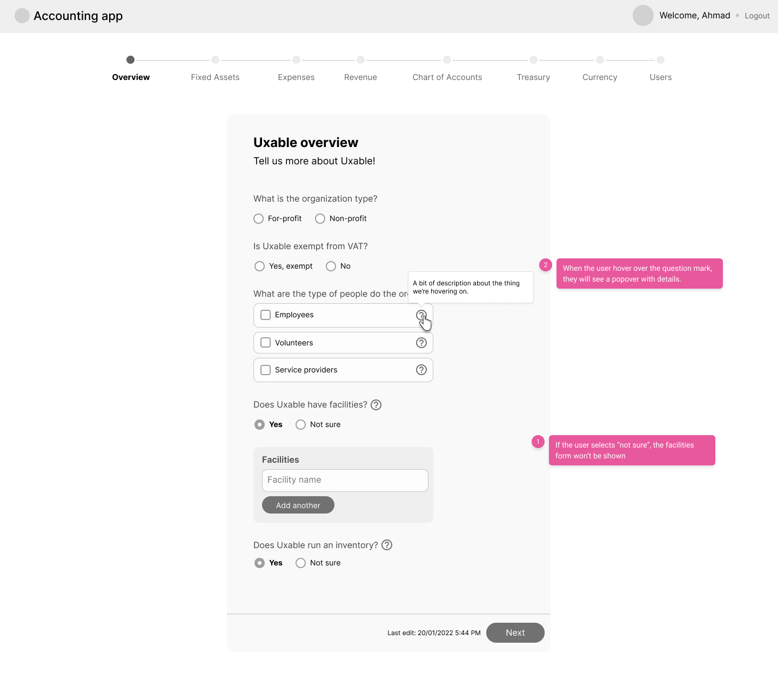Click the Facility name input field
778x700 pixels.
coord(345,480)
